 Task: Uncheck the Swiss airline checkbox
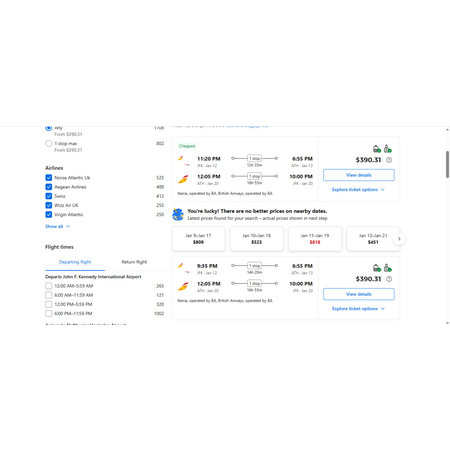49,196
